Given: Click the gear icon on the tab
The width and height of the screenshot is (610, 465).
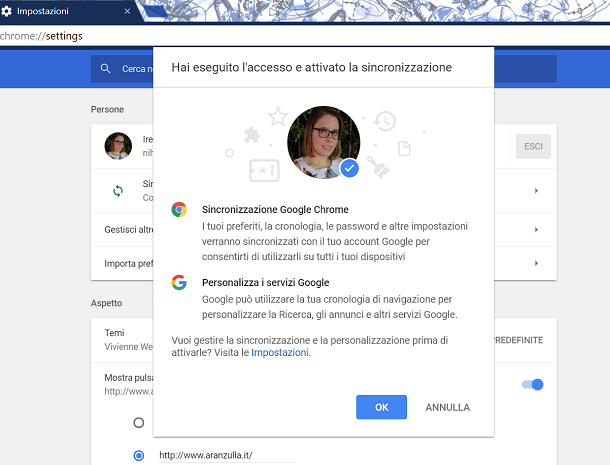Looking at the screenshot, I should click(6, 11).
